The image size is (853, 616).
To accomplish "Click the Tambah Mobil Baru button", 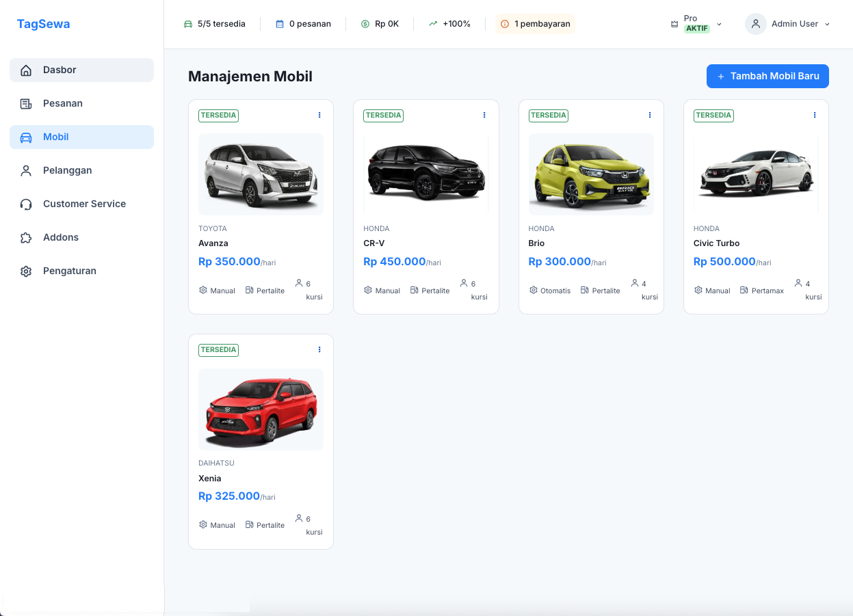I will coord(767,76).
